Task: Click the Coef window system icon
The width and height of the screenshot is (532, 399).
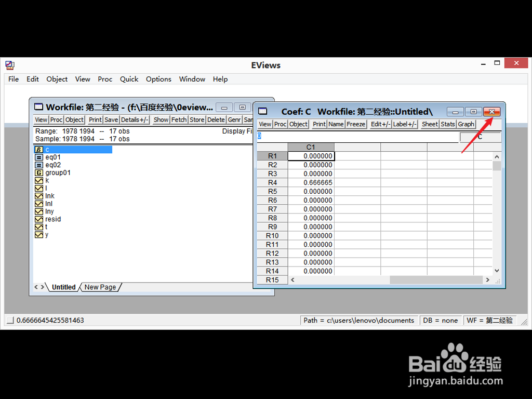Action: tap(262, 111)
